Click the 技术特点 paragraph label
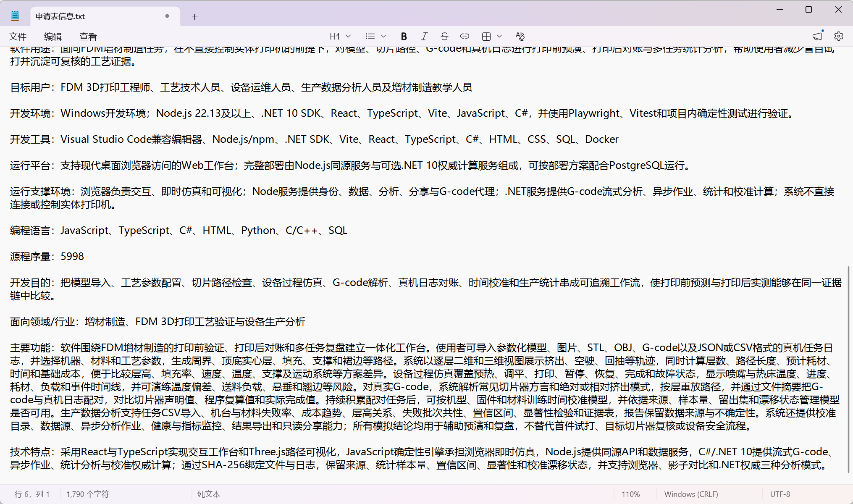Screen dimensions: 853x504 tap(30, 452)
